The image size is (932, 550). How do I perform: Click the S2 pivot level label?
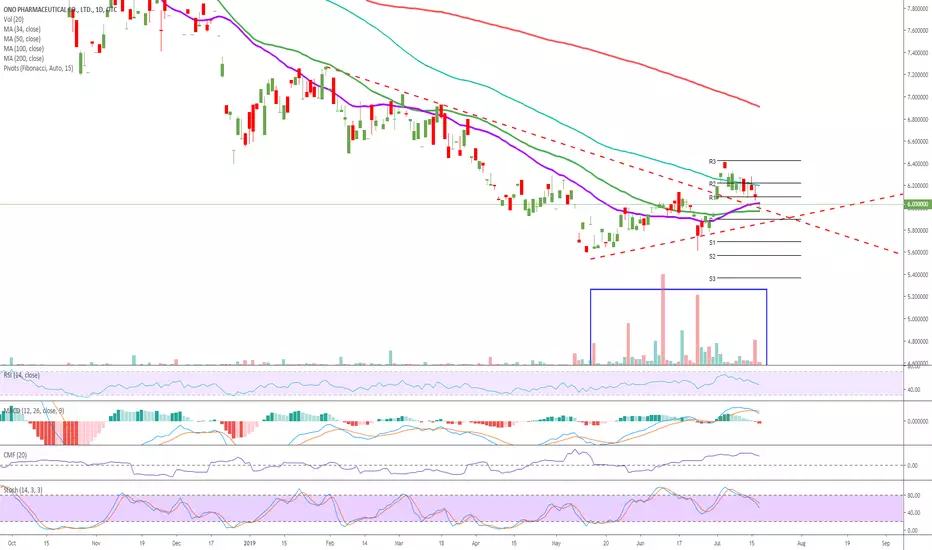(712, 256)
